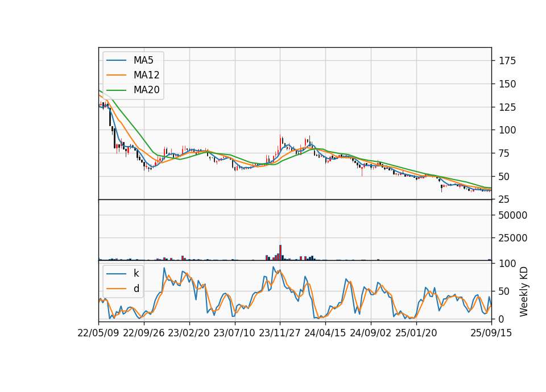Image resolution: width=546 pixels, height=392 pixels.
Task: Click the 22/09/26 date tick label
Action: (144, 333)
